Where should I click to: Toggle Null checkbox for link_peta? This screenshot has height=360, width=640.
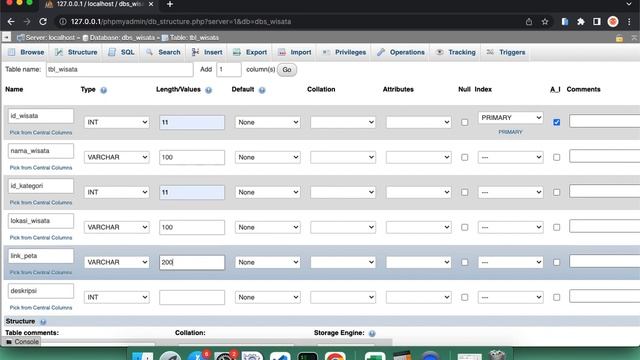click(464, 262)
